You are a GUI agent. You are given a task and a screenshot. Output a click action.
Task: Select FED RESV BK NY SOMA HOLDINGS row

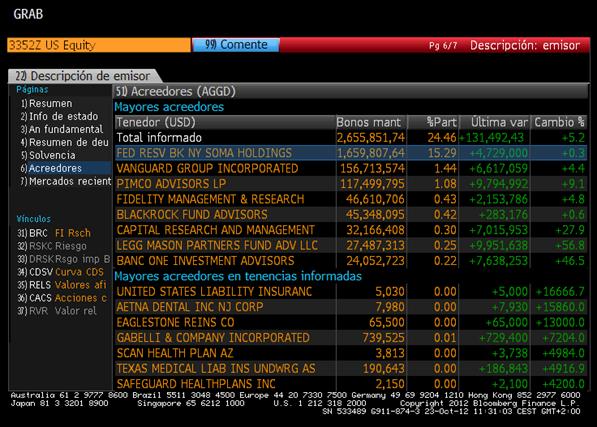tap(350, 153)
